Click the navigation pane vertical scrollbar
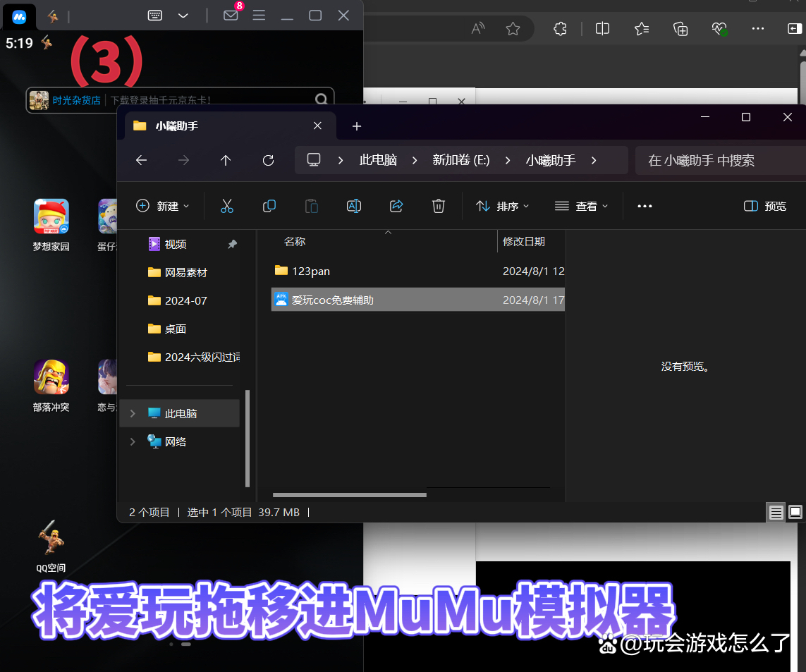 pos(248,438)
